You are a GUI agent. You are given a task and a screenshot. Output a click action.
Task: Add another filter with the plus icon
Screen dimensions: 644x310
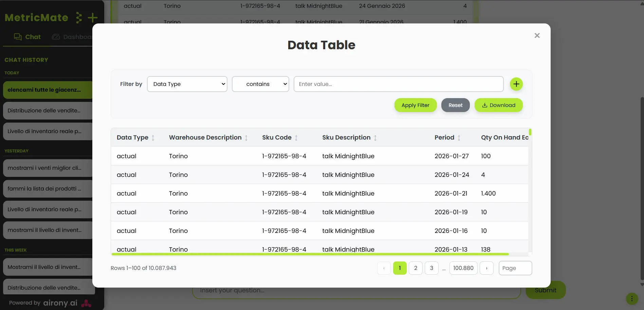tap(516, 84)
